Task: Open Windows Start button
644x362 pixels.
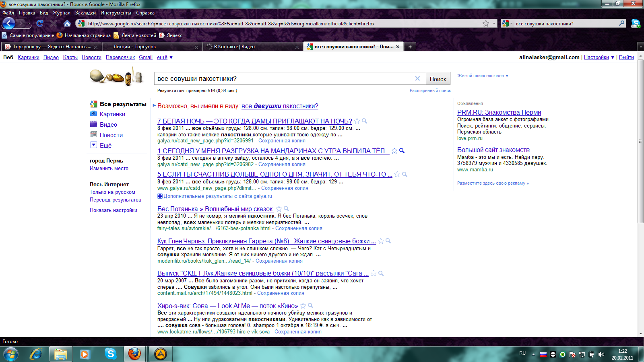Action: (11, 354)
